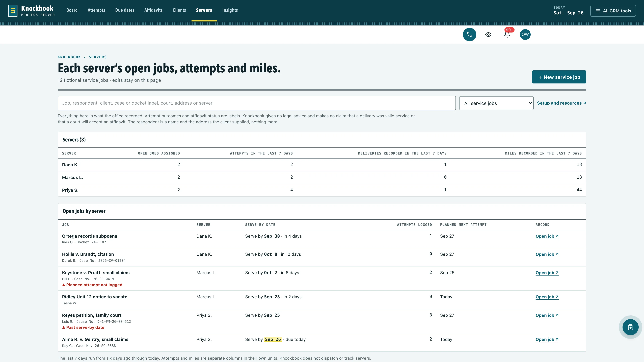Click the New service job button
Viewport: 644px width, 362px height.
click(x=559, y=77)
